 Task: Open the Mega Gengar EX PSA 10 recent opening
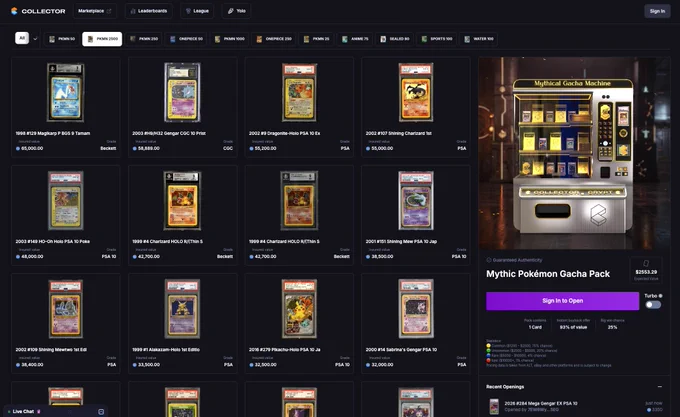click(x=574, y=406)
